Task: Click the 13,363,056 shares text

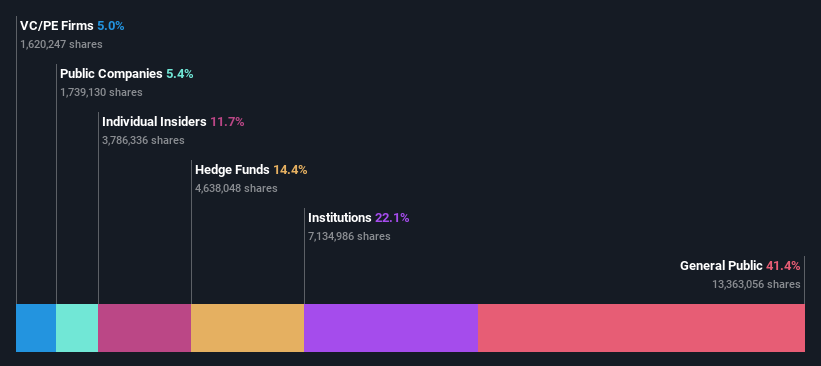Action: [756, 284]
